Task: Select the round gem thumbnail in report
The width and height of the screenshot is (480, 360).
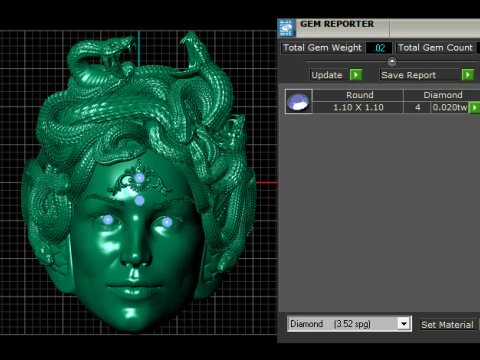Action: [x=299, y=101]
